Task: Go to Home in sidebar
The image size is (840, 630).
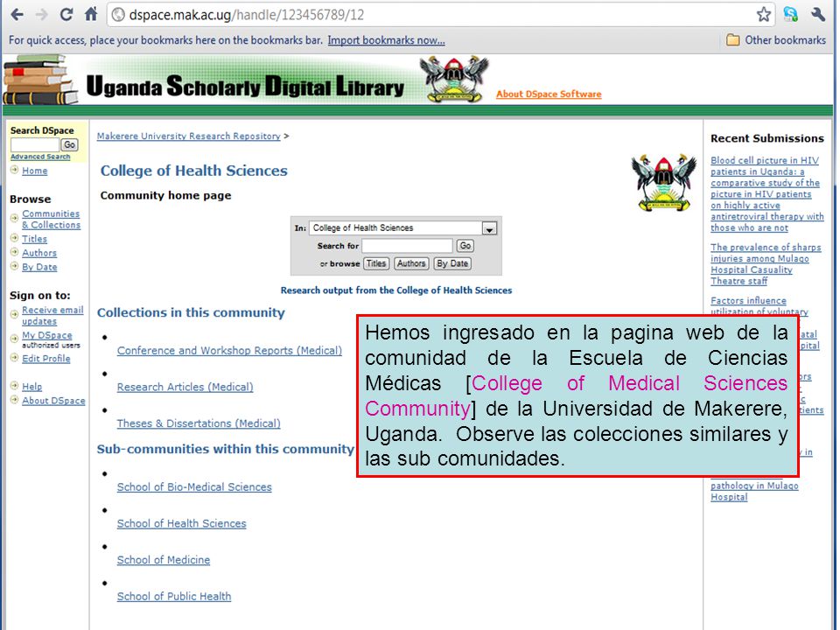Action: tap(35, 171)
